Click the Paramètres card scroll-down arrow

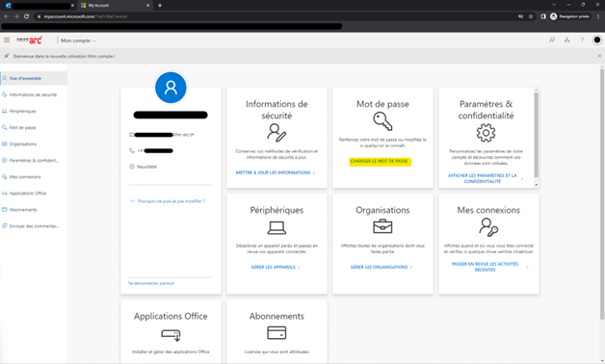tap(536, 185)
